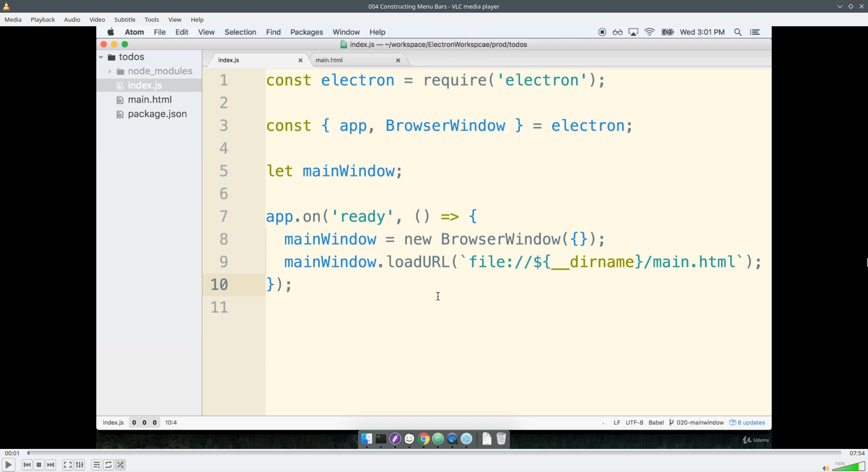Open the VLC Tools menu
The image size is (868, 472).
[152, 19]
